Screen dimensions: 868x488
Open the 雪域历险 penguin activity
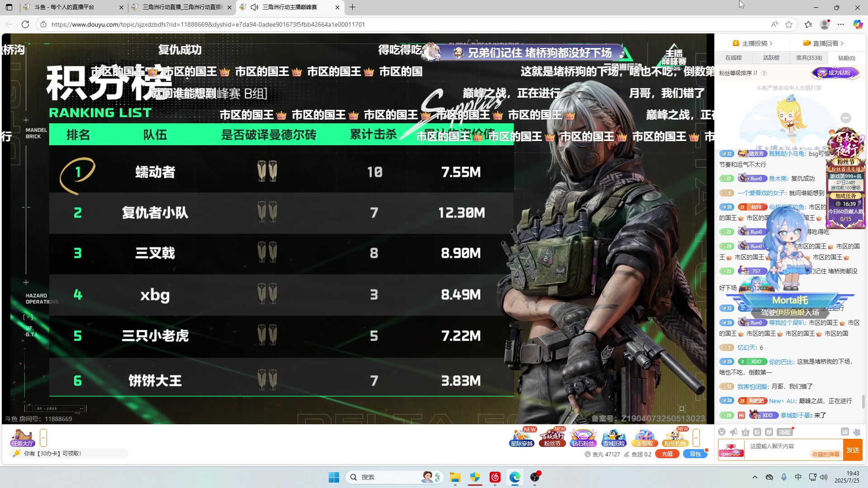pos(613,437)
